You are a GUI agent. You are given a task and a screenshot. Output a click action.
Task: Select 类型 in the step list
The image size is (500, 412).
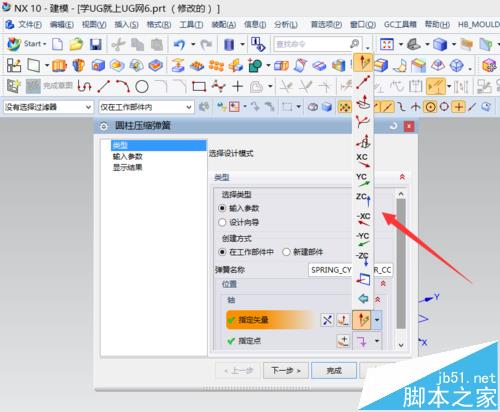159,145
